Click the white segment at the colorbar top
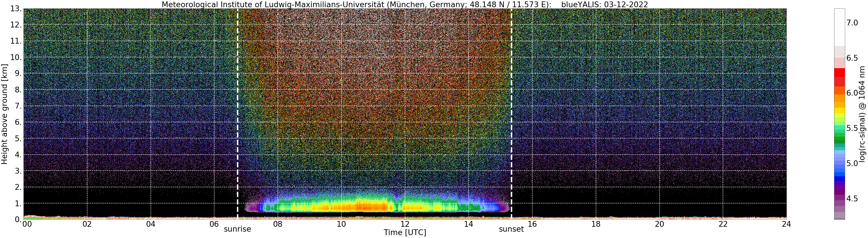Screen dimensions: 868x238 point(839,27)
